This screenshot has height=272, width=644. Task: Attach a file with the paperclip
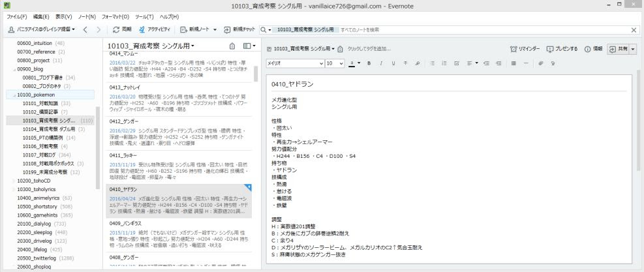(x=541, y=63)
